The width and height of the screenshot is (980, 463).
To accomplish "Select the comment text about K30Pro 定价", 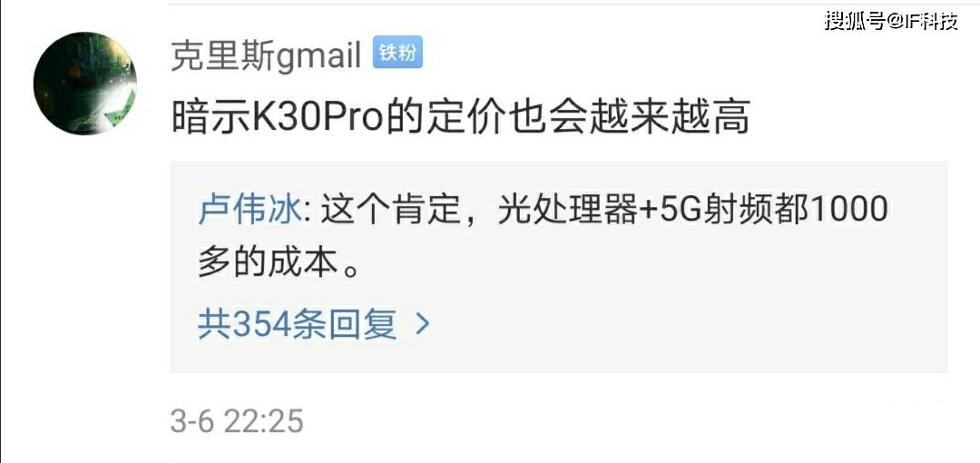I will click(461, 117).
